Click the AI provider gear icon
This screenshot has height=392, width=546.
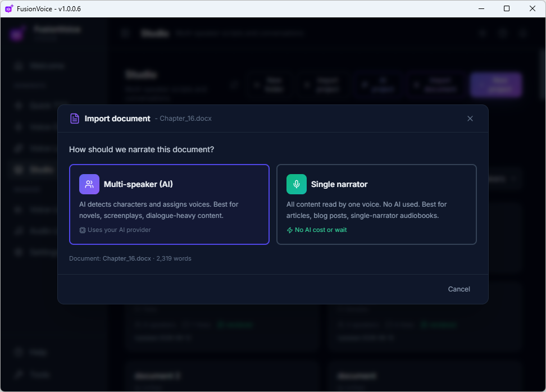pyautogui.click(x=83, y=230)
